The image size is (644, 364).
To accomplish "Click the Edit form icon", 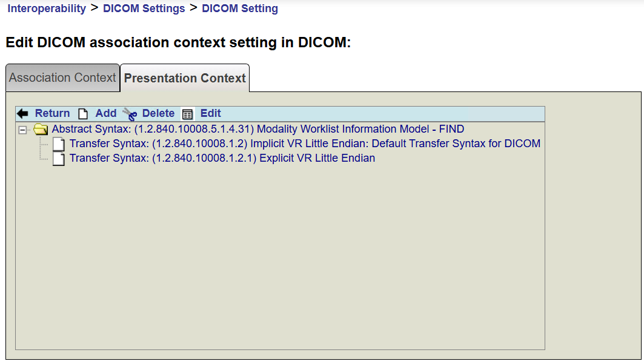I will click(x=188, y=114).
